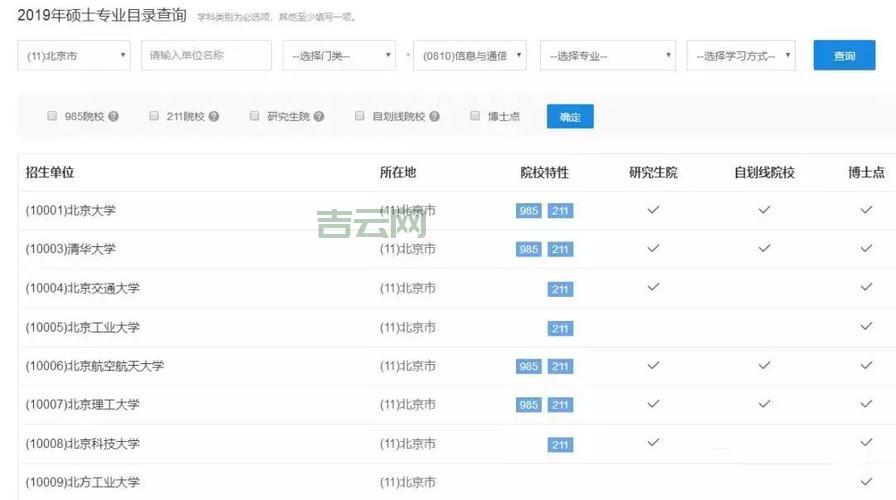Open the 选择专业 dropdown
The height and width of the screenshot is (500, 896).
tap(608, 55)
